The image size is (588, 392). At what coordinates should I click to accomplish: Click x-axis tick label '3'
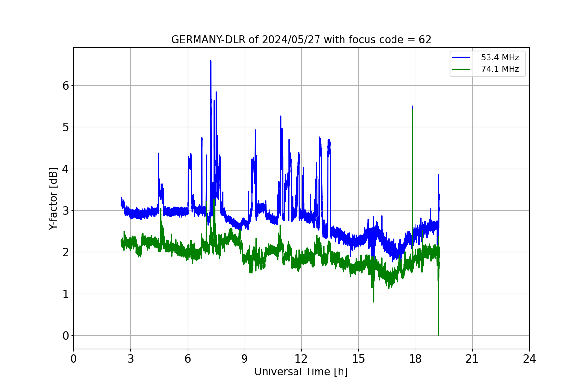[130, 359]
